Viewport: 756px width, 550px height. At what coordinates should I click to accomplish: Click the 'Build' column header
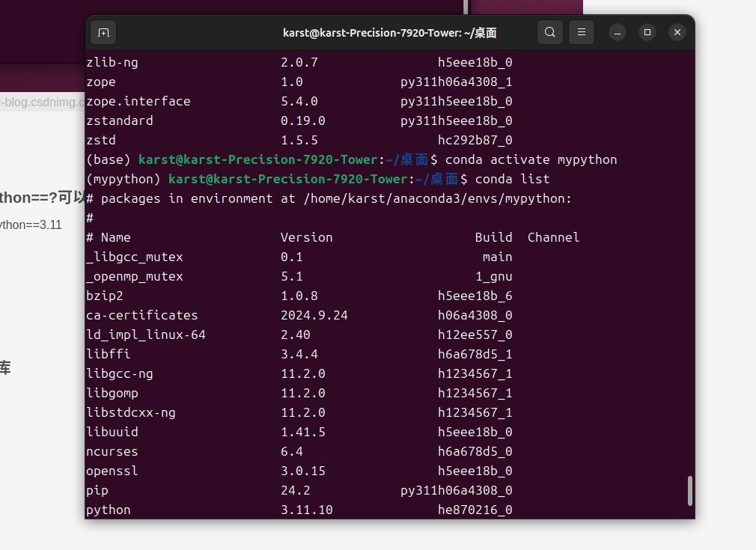point(493,238)
